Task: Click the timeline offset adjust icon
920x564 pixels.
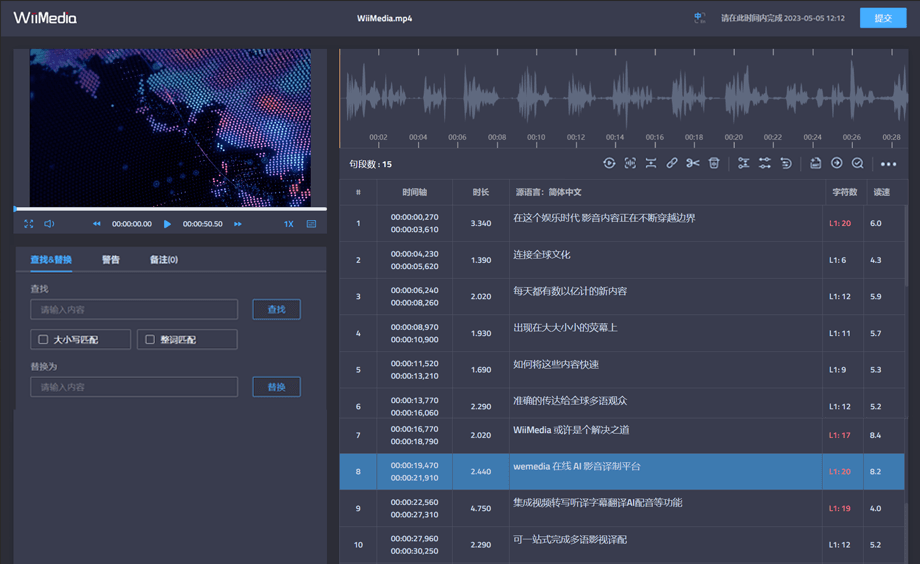Action: click(765, 163)
